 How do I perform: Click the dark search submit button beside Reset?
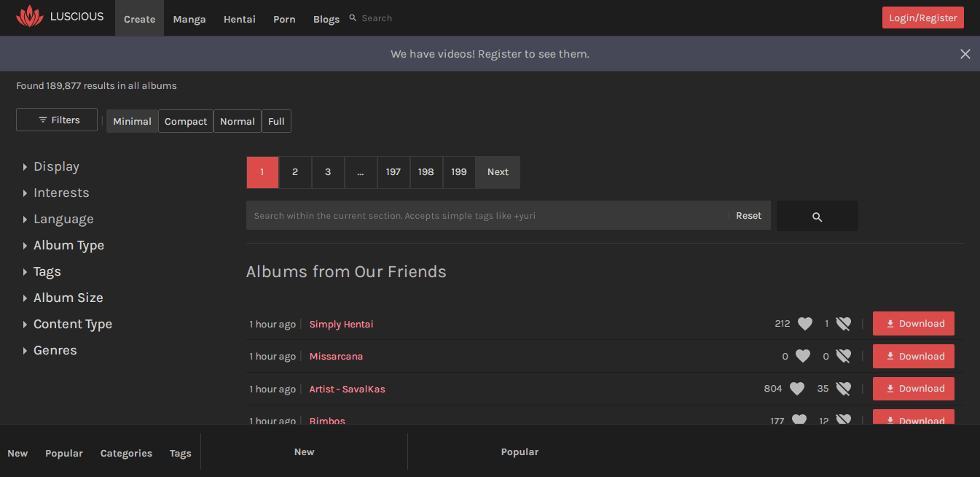pyautogui.click(x=817, y=216)
